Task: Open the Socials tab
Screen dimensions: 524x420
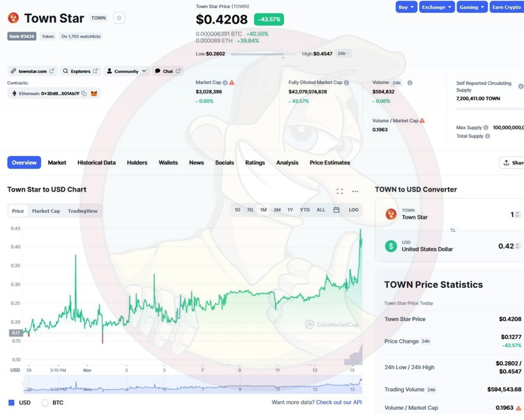Action: click(x=225, y=163)
